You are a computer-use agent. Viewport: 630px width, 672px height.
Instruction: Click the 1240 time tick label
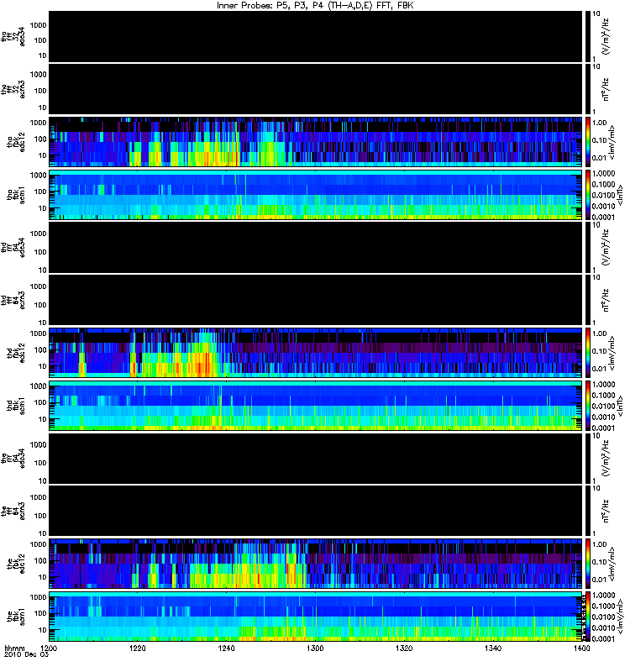click(x=226, y=648)
